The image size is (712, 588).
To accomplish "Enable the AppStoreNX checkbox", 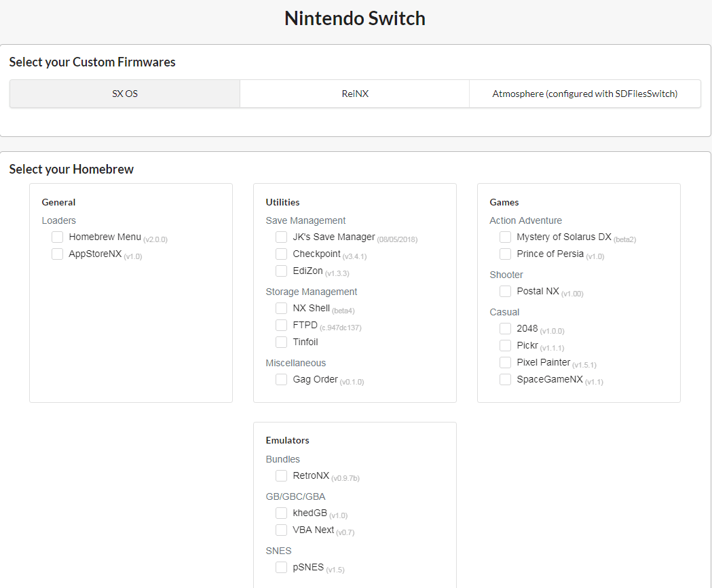I will (57, 254).
